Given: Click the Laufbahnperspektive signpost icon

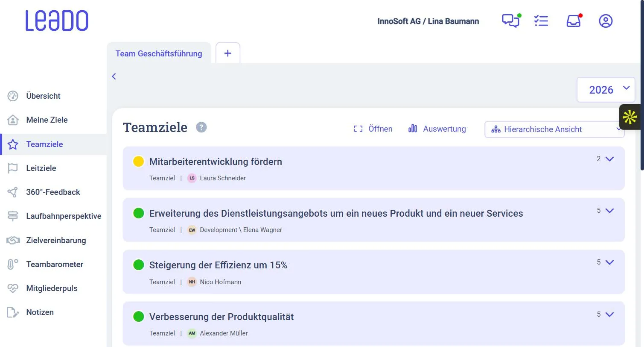Looking at the screenshot, I should (x=13, y=216).
